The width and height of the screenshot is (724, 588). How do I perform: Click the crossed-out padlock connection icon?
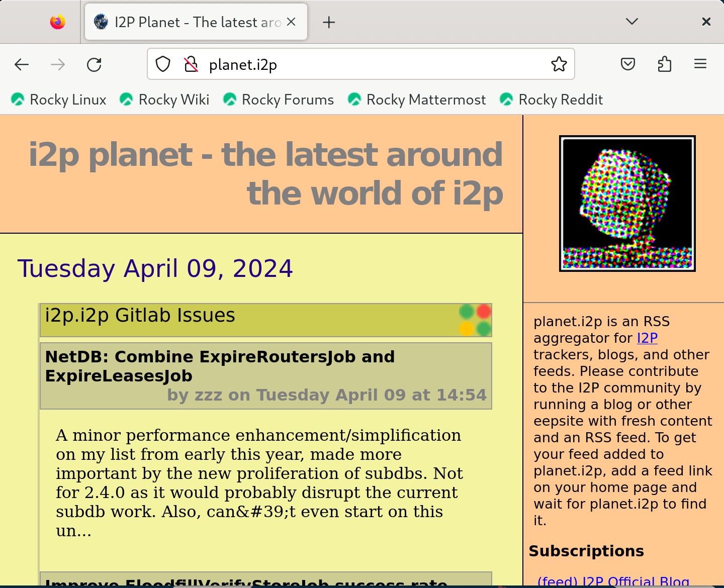pyautogui.click(x=191, y=64)
